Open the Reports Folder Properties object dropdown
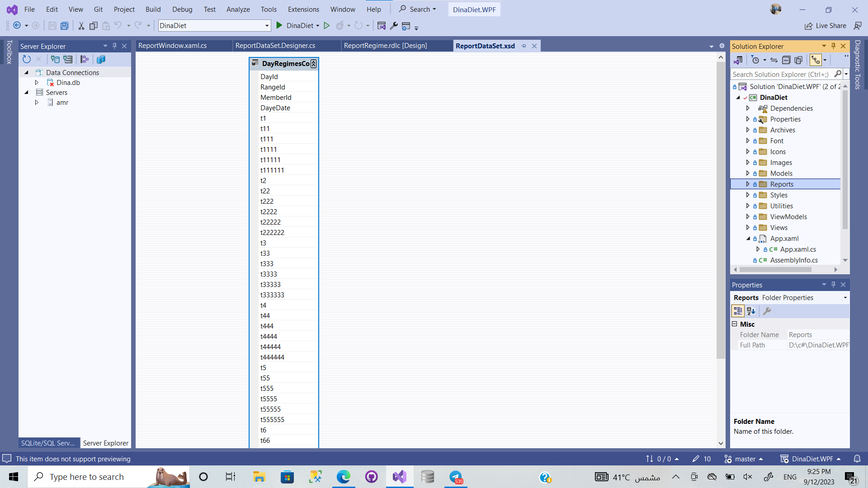The image size is (868, 488). pyautogui.click(x=845, y=298)
